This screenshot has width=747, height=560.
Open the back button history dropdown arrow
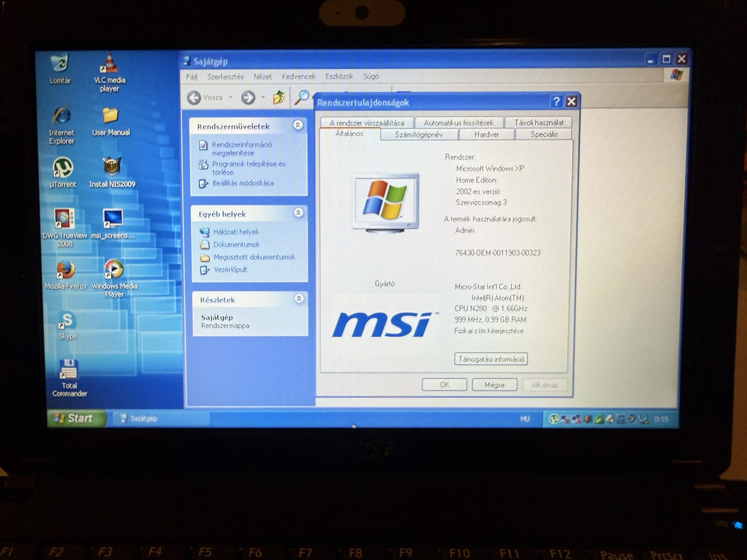pos(231,97)
